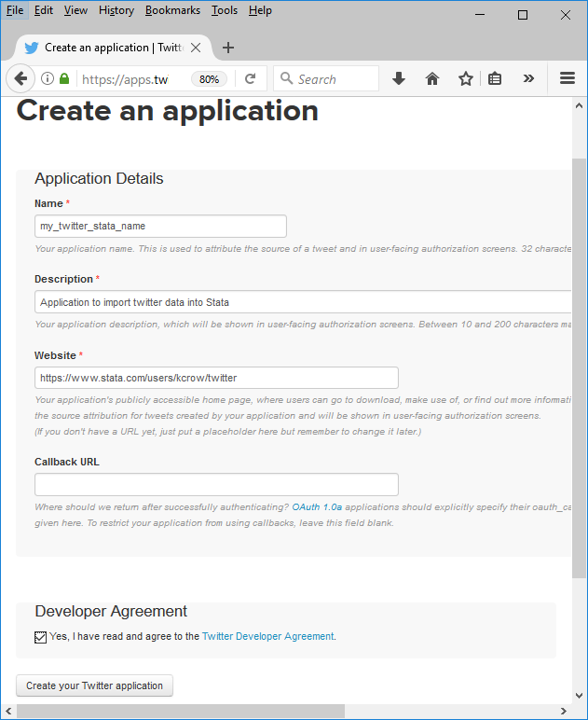Image resolution: width=588 pixels, height=720 pixels.
Task: Close the Create an application tab
Action: [196, 48]
